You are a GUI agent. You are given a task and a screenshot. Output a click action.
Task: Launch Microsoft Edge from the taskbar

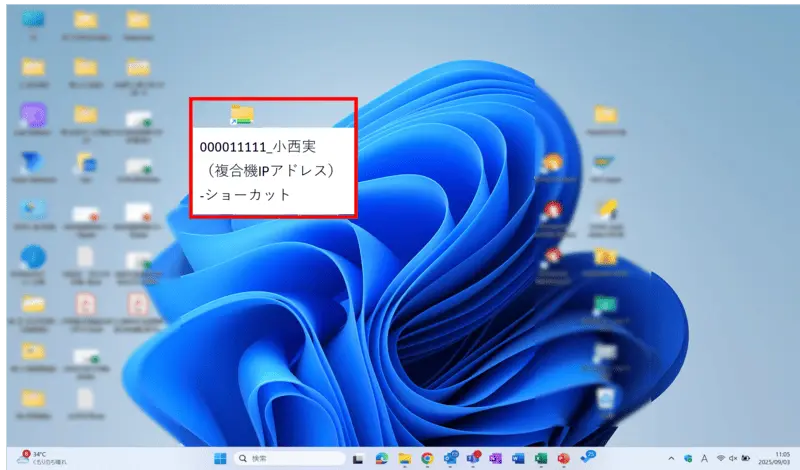tap(381, 458)
